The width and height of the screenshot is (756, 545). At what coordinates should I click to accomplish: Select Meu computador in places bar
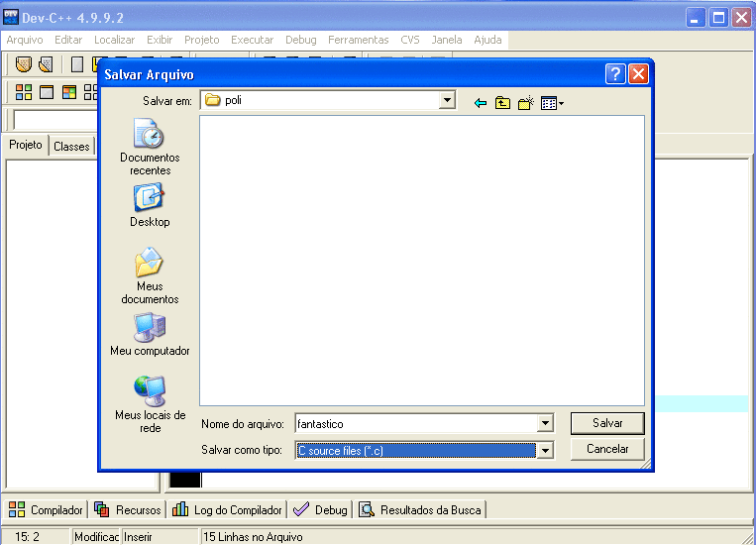pyautogui.click(x=150, y=335)
